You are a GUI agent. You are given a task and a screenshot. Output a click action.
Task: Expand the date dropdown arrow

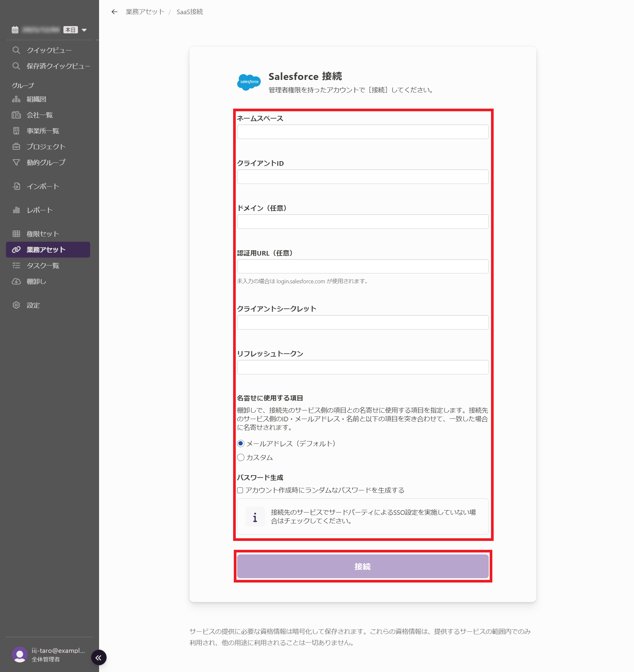click(x=84, y=30)
